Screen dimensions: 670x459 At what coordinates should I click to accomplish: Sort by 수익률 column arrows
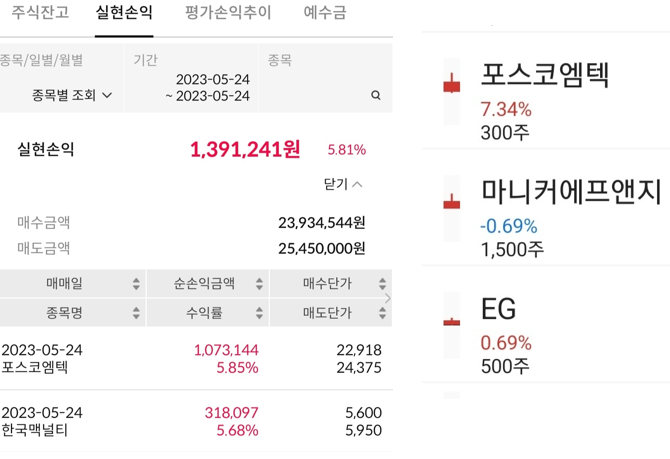coord(259,312)
